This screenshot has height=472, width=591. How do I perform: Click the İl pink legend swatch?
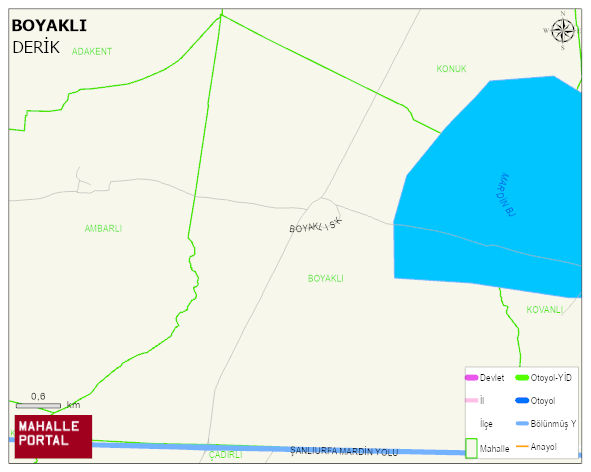[472, 400]
